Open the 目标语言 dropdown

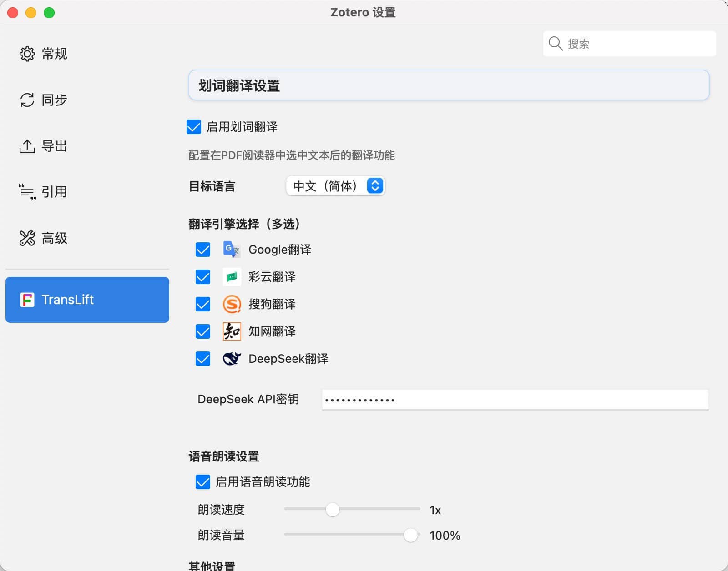336,186
